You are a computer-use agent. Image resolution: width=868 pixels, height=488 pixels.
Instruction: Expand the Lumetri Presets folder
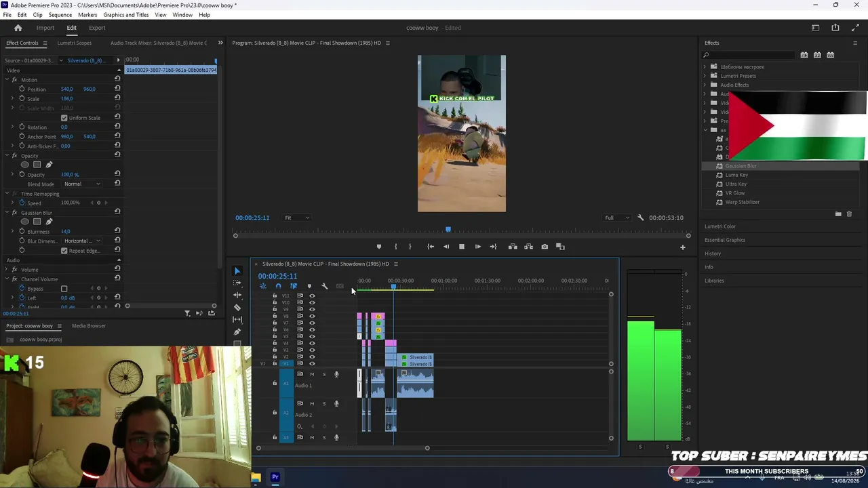(x=705, y=76)
